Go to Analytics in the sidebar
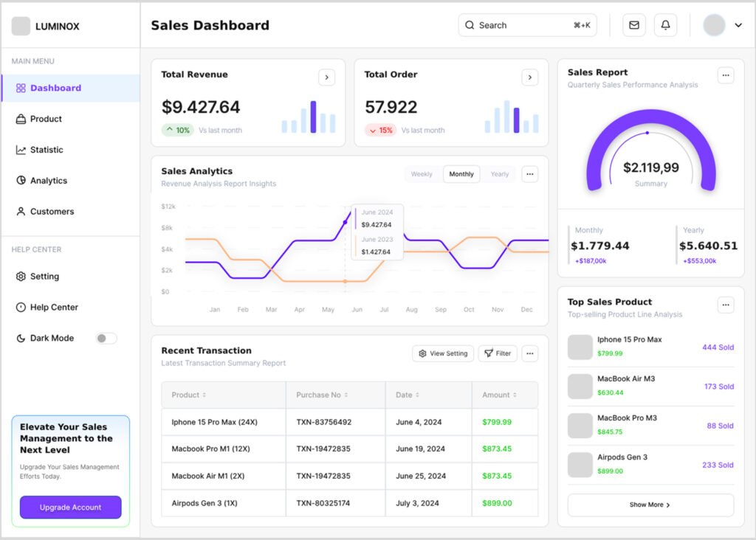756x540 pixels. [x=48, y=181]
